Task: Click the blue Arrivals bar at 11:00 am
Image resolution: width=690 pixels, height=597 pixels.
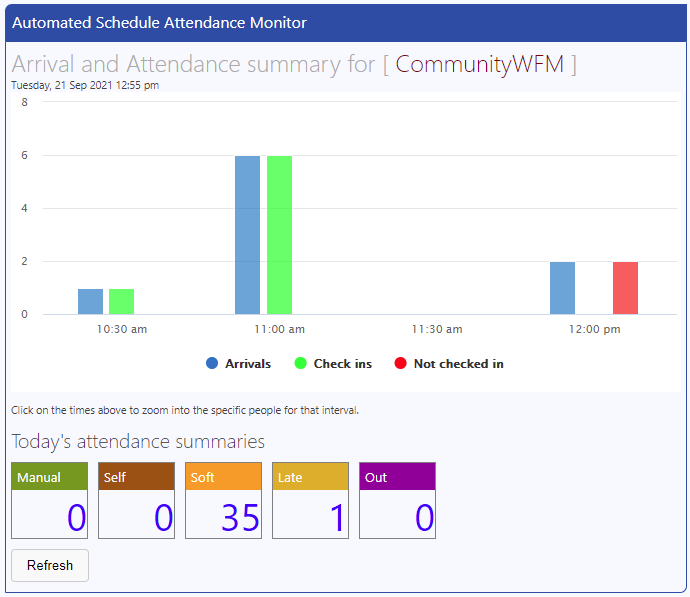Action: 247,235
